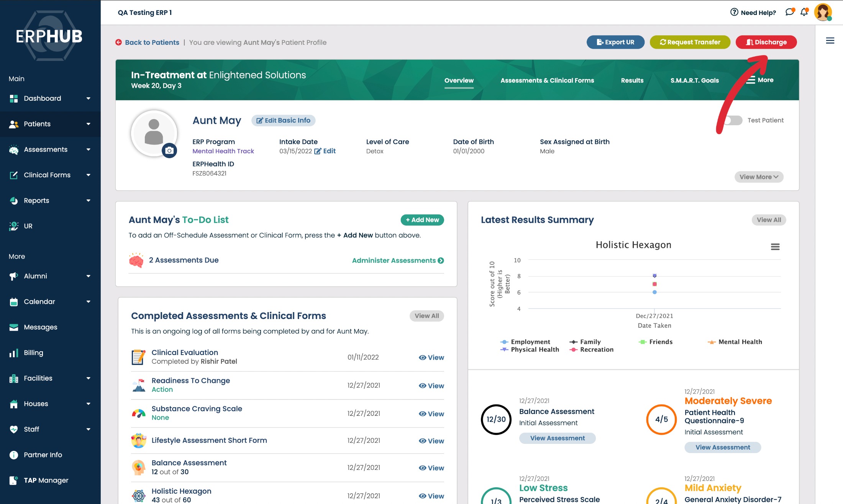Image resolution: width=843 pixels, height=504 pixels.
Task: Switch to the Results tab
Action: coord(632,80)
